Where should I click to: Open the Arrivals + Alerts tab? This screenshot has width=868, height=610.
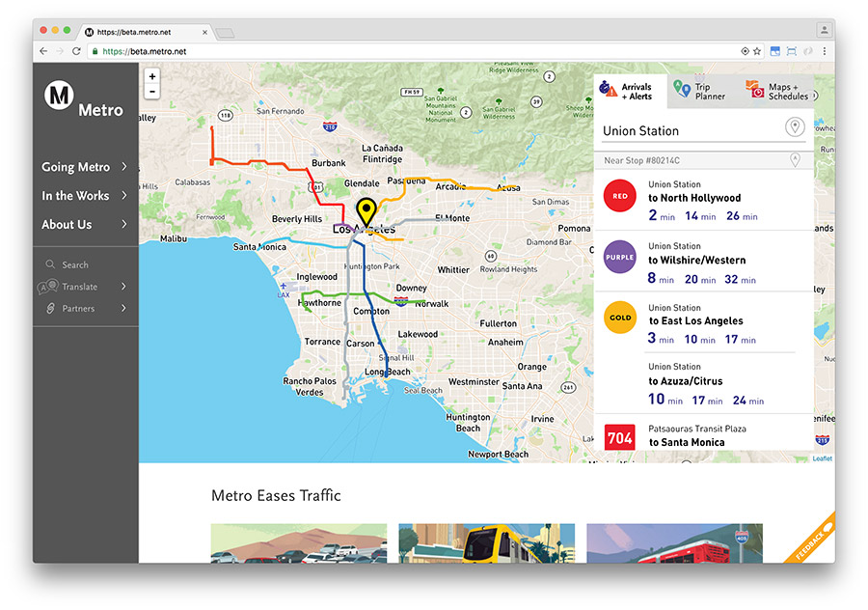631,91
